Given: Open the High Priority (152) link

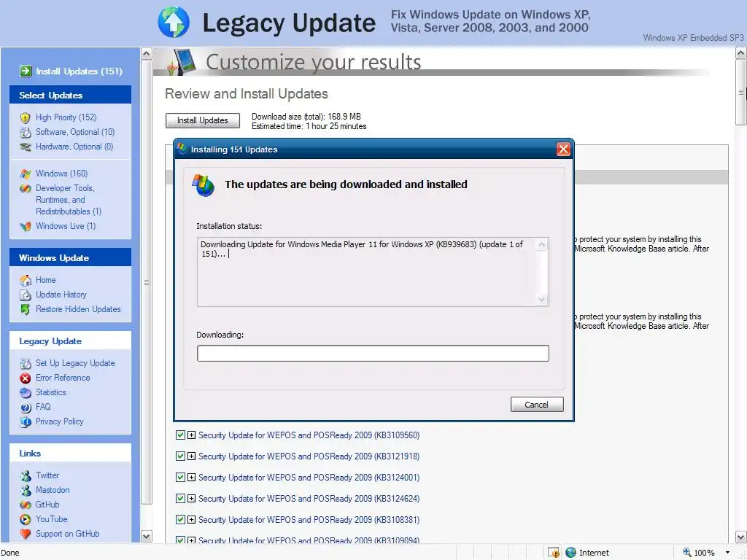Looking at the screenshot, I should [x=66, y=117].
